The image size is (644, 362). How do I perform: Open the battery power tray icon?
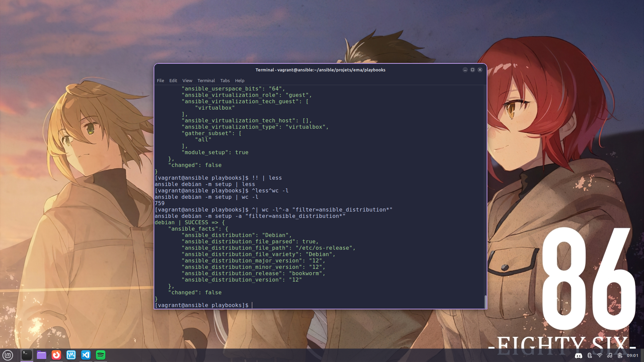tap(620, 356)
